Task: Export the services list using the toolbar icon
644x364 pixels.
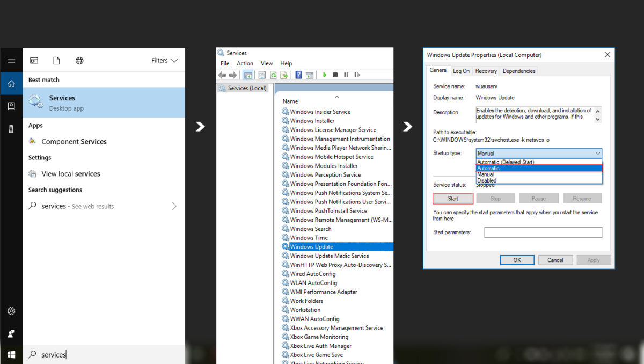Action: coord(283,75)
